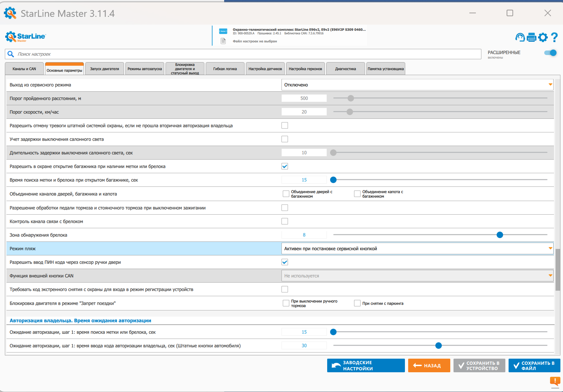
Task: Open 'Функция внешней кнопки CAN' dropdown
Action: point(417,276)
